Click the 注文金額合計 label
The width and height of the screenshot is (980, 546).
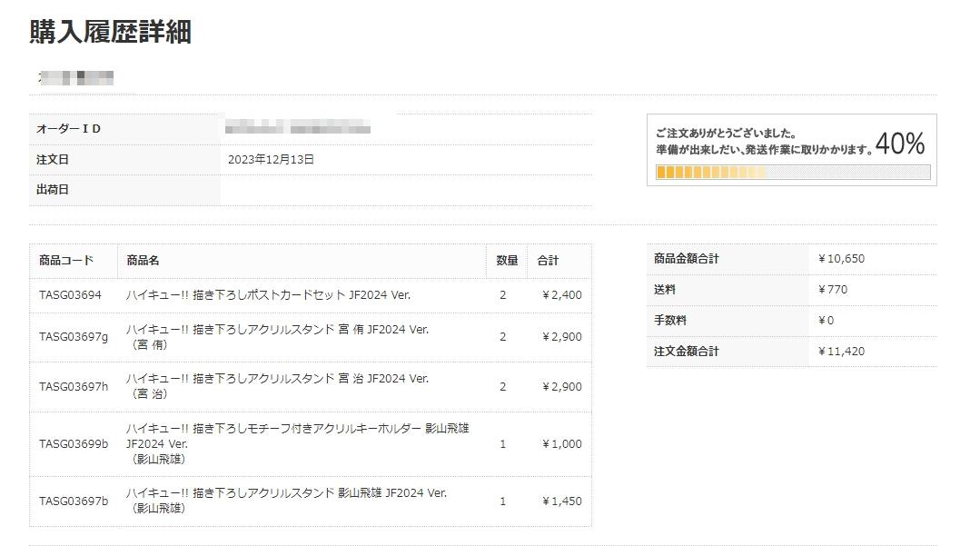pyautogui.click(x=687, y=352)
